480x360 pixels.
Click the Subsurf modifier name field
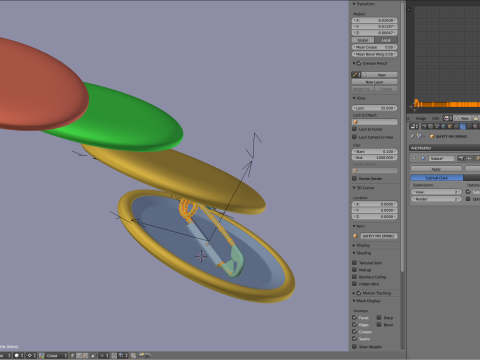coord(441,158)
